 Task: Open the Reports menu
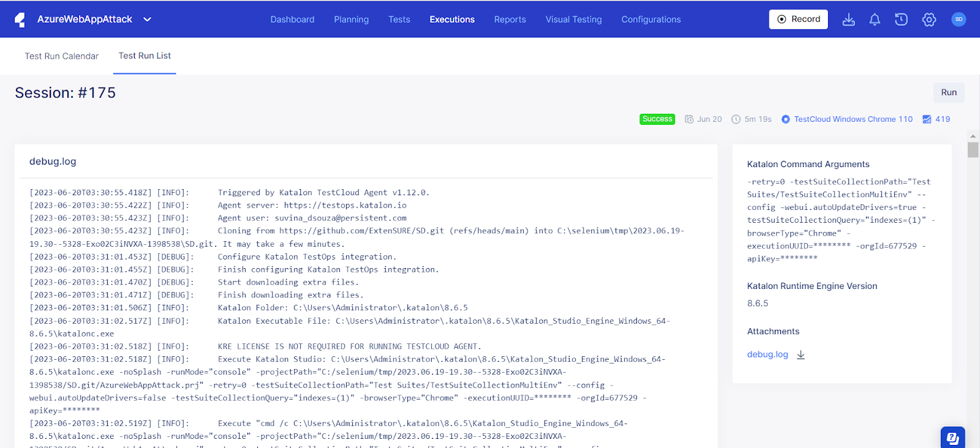coord(510,20)
